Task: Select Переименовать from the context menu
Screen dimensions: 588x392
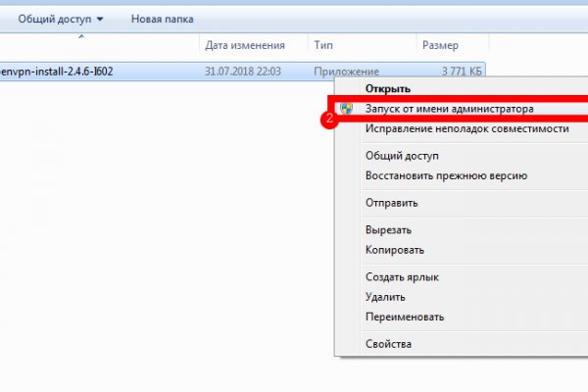Action: point(405,317)
